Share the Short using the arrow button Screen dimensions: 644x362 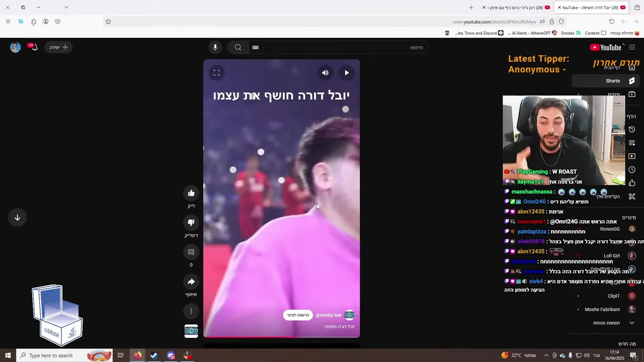coord(191,282)
